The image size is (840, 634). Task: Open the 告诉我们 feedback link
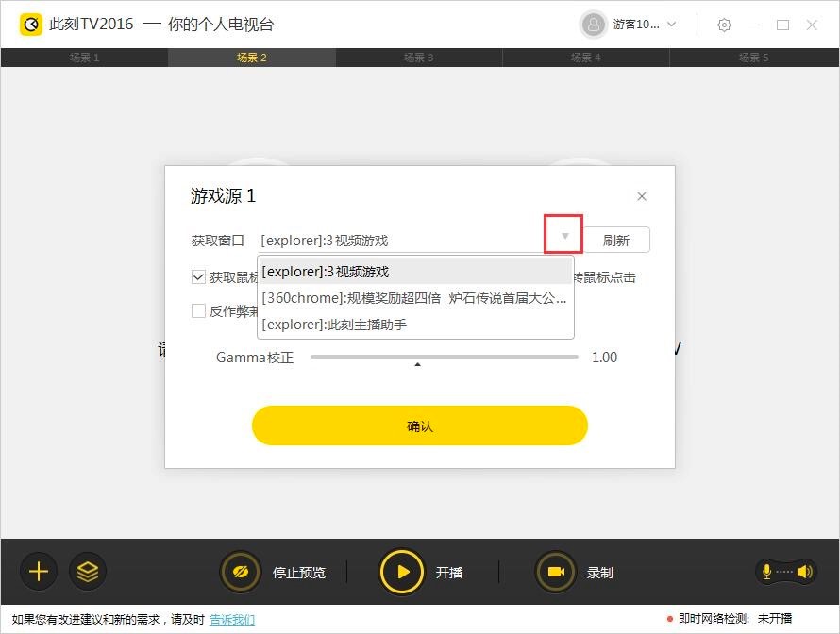click(x=232, y=618)
